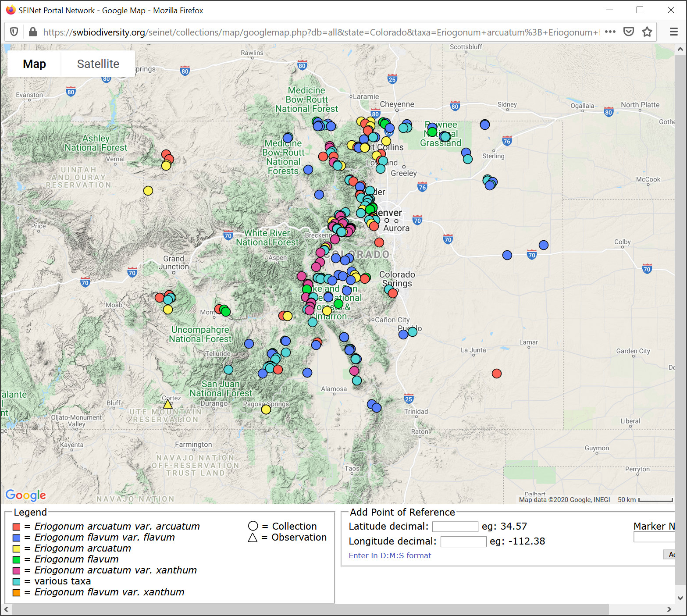Open the tracking protection shield panel
687x616 pixels.
[14, 32]
